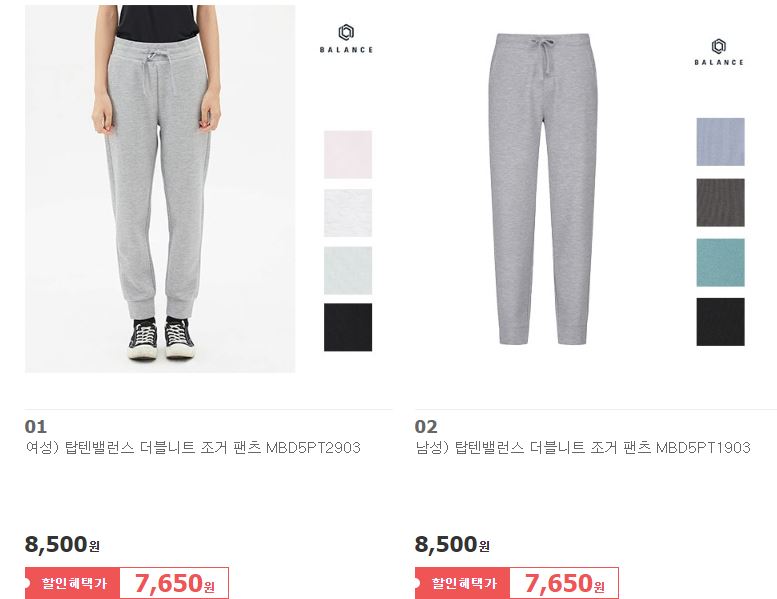Screen dimensions: 777x599
Task: Click the 할인혜택가 7,650원 badge for product 02
Action: [517, 583]
